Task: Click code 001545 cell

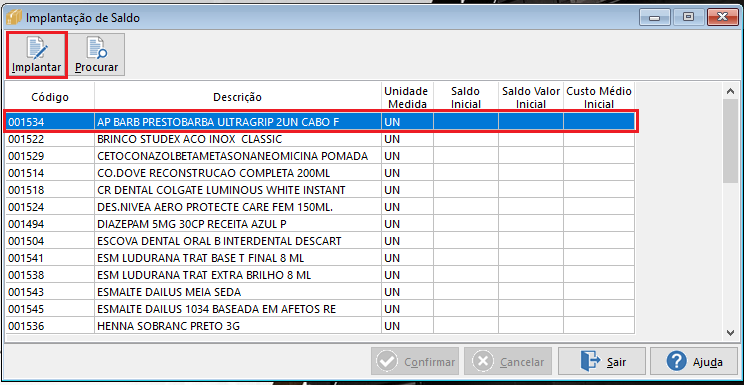Action: [x=50, y=309]
